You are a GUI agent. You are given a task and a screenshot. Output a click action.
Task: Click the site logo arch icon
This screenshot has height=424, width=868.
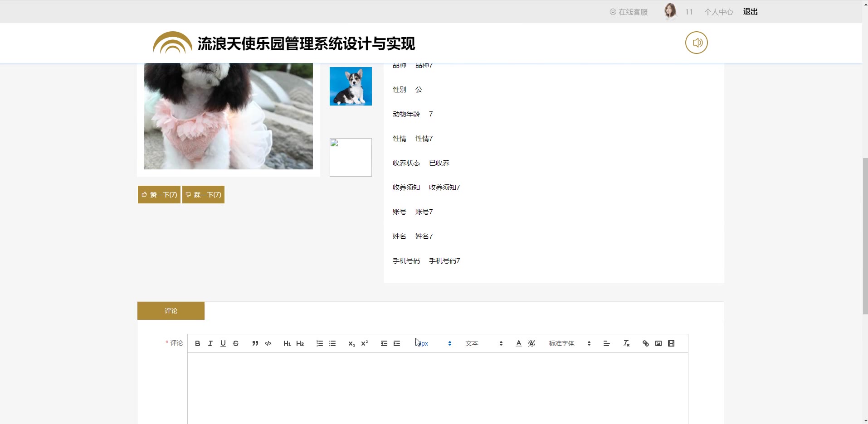(x=173, y=43)
